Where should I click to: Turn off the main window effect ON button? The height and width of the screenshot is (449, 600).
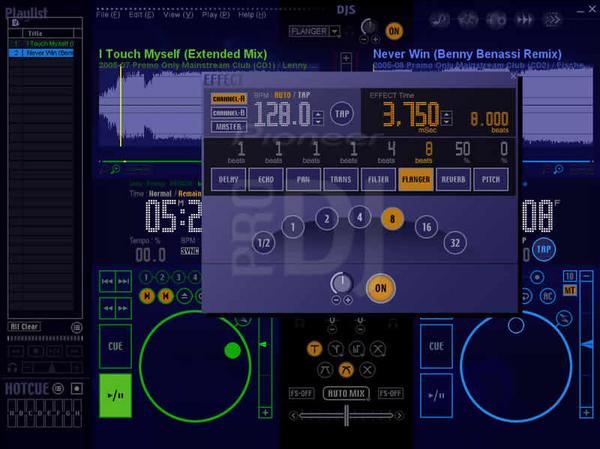tap(394, 31)
